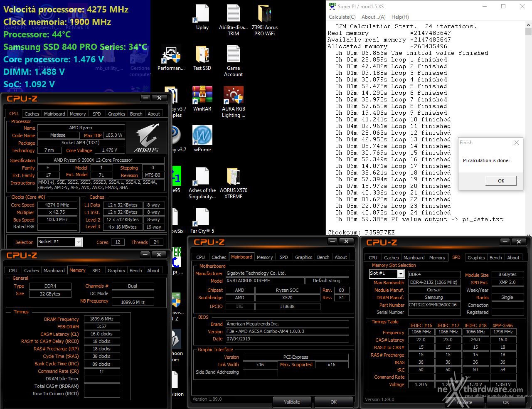Launch Performan... desktop shortcut
This screenshot has width=532, height=409.
[x=171, y=58]
